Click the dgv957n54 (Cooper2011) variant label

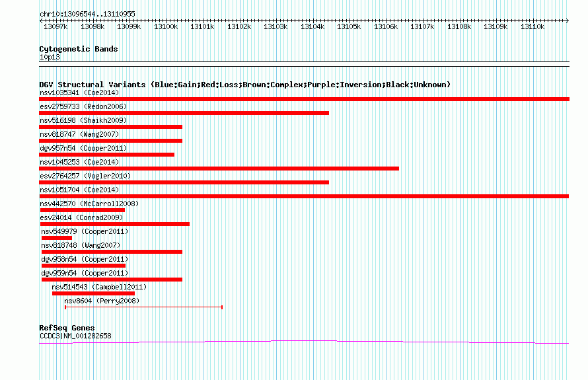(x=83, y=148)
